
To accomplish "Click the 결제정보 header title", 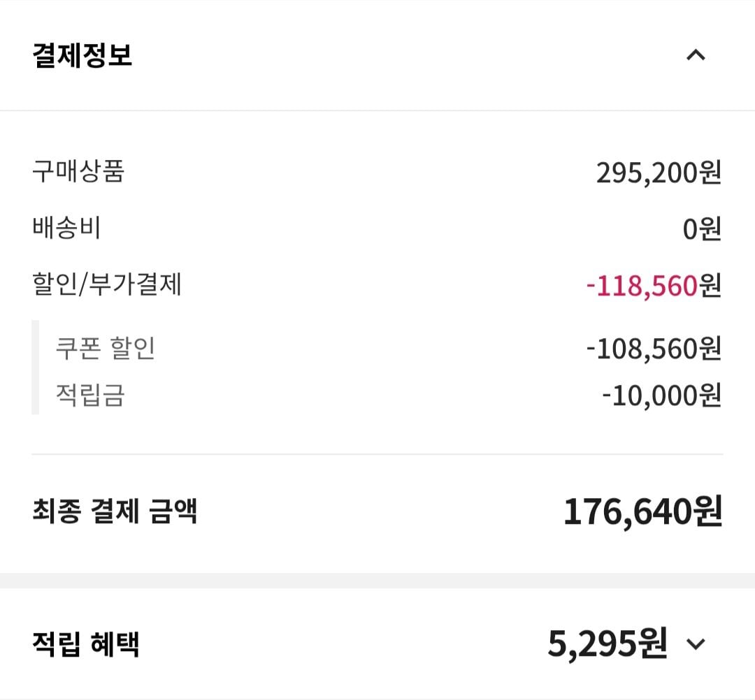I will 82,55.
